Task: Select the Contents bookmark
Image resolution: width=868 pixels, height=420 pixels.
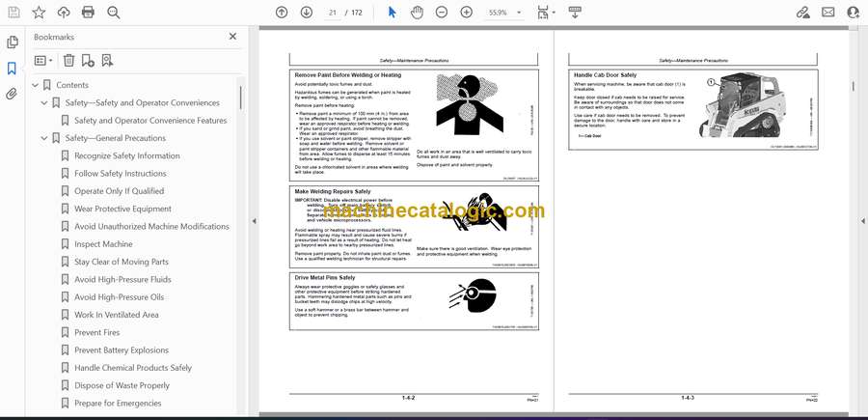Action: [x=72, y=85]
